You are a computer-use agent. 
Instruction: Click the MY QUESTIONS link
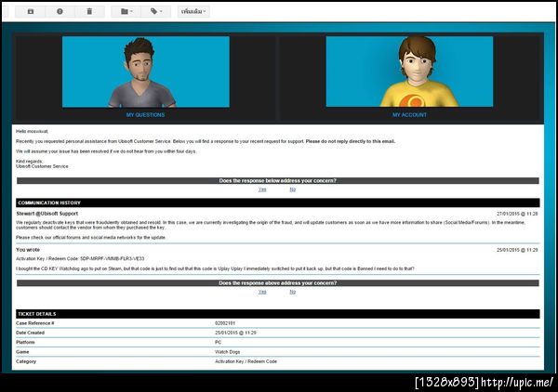point(146,115)
